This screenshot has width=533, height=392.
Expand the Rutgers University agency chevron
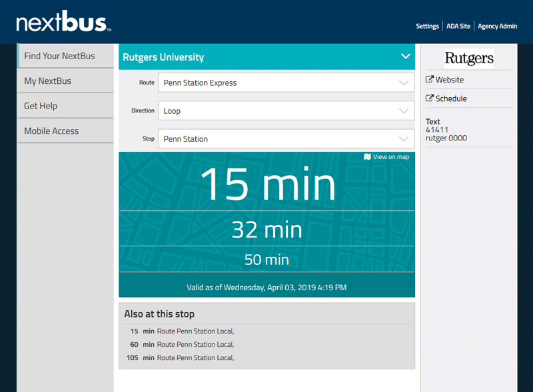tap(406, 57)
